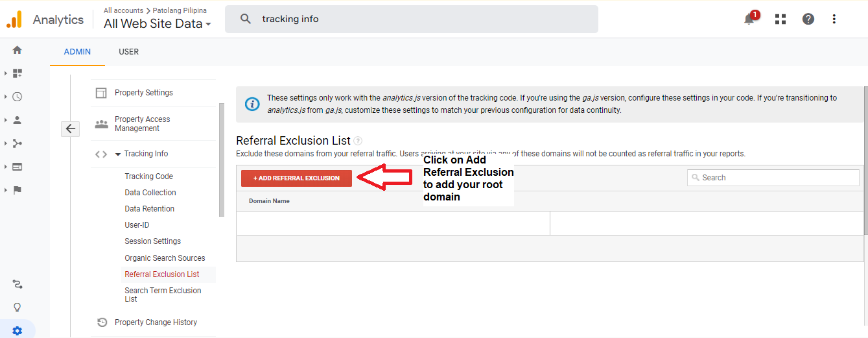The height and width of the screenshot is (338, 868).
Task: Collapse the Tracking Info section
Action: click(118, 154)
